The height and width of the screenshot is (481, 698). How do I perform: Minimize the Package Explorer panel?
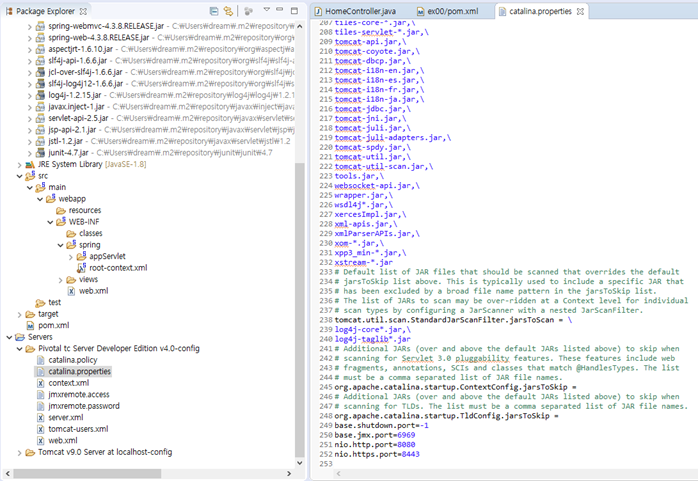(x=280, y=9)
